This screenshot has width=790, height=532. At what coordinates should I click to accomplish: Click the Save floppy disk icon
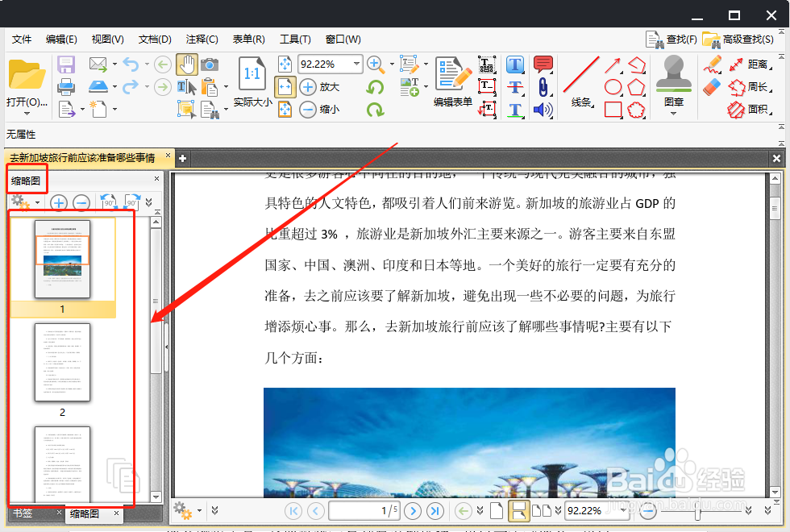click(x=66, y=64)
